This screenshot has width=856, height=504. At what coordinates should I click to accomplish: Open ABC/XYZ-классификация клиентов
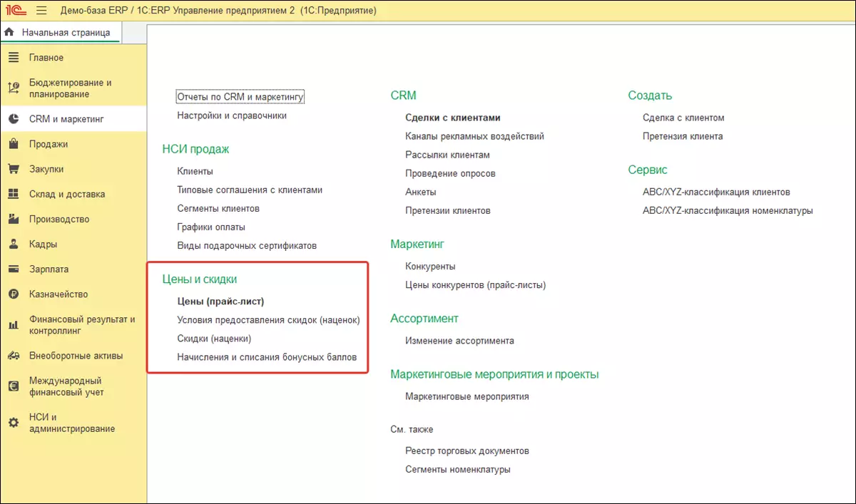click(716, 192)
